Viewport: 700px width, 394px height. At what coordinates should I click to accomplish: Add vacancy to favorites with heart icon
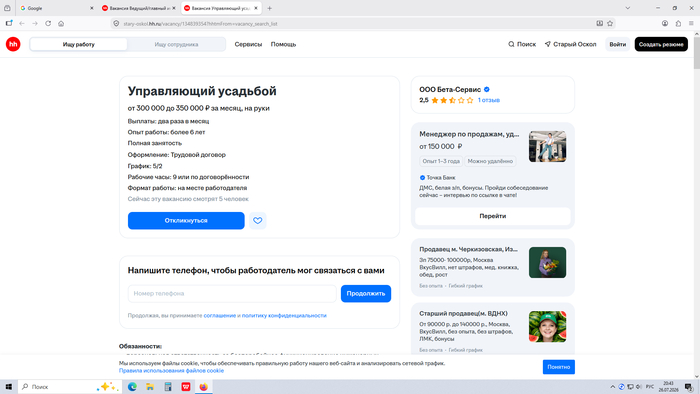[258, 220]
